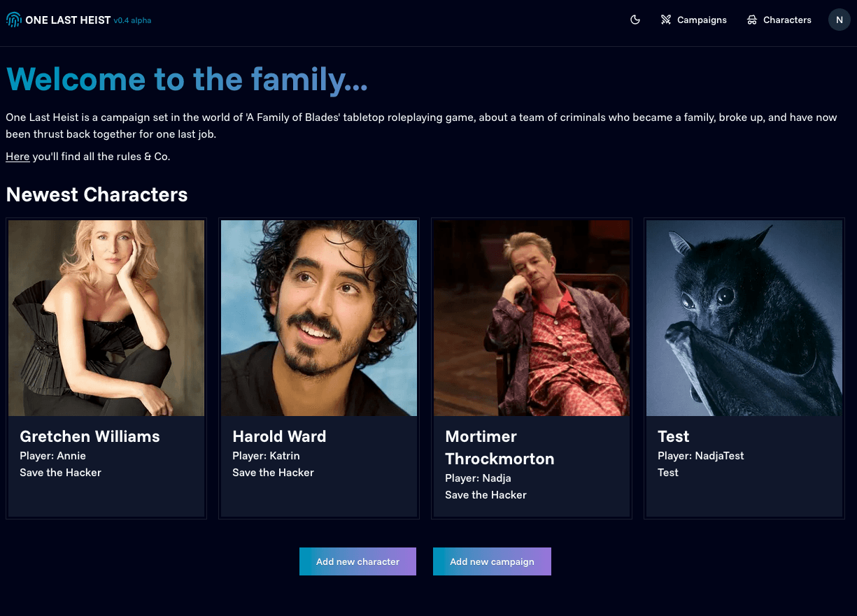857x616 pixels.
Task: Click the ONE LAST HEIST title
Action: [68, 20]
